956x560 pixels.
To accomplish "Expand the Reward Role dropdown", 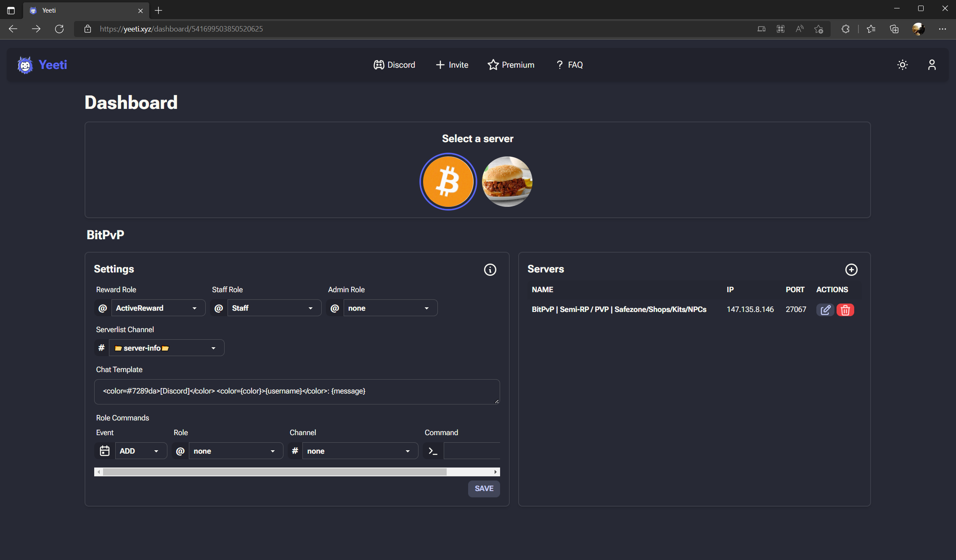I will coord(158,308).
